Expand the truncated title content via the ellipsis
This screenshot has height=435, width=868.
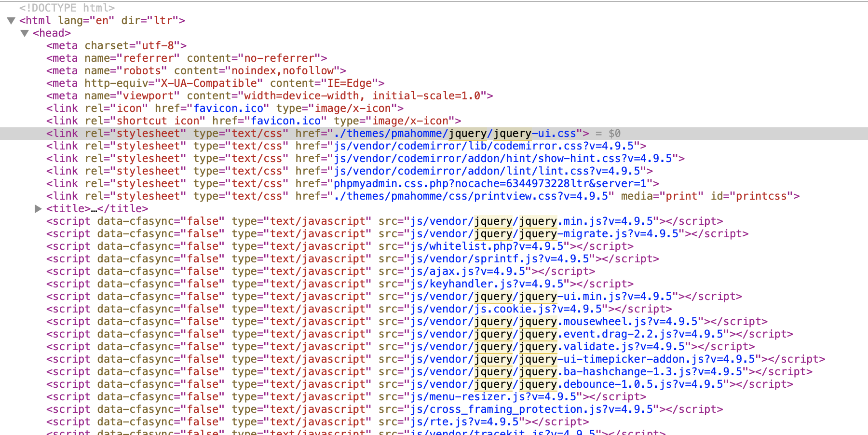95,208
